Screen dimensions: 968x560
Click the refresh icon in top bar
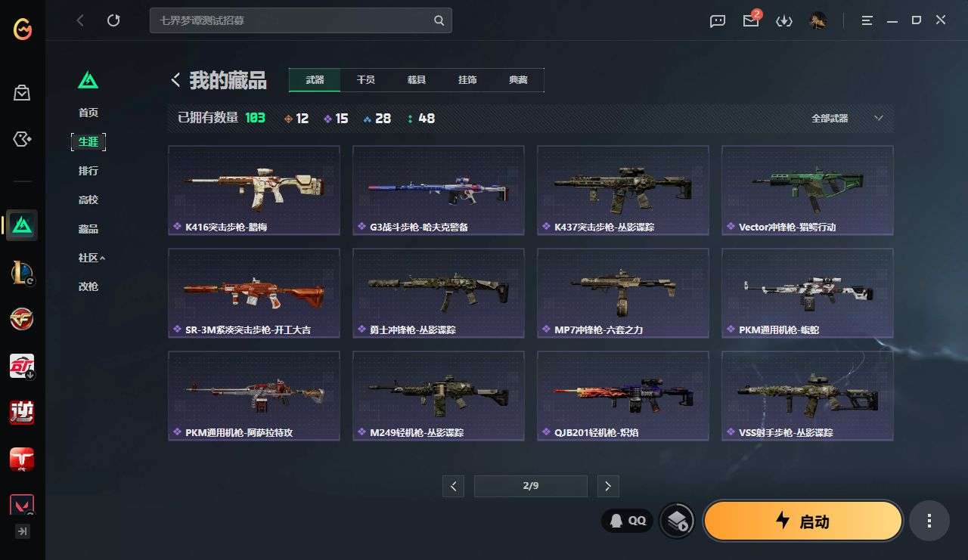coord(113,20)
